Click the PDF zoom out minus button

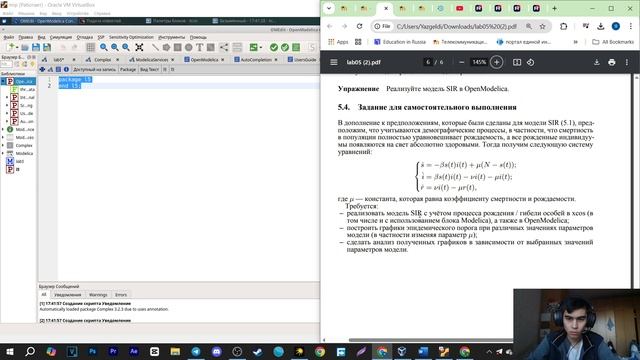pyautogui.click(x=462, y=62)
